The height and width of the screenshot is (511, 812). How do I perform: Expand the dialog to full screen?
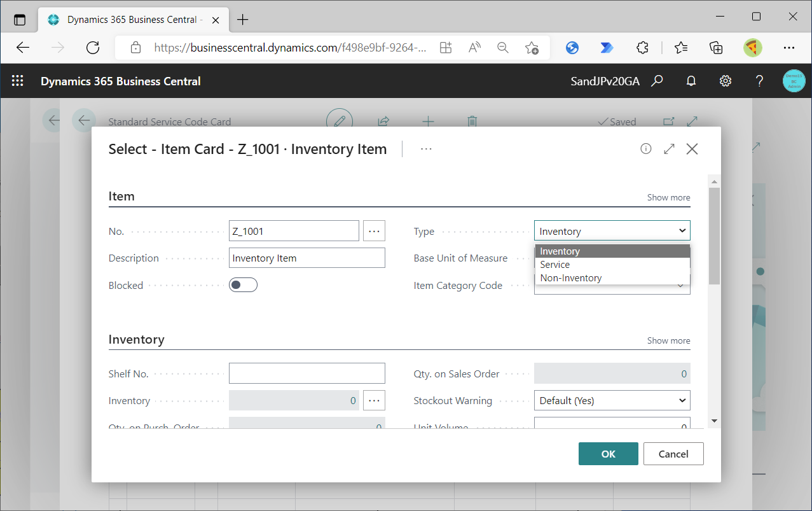[669, 149]
